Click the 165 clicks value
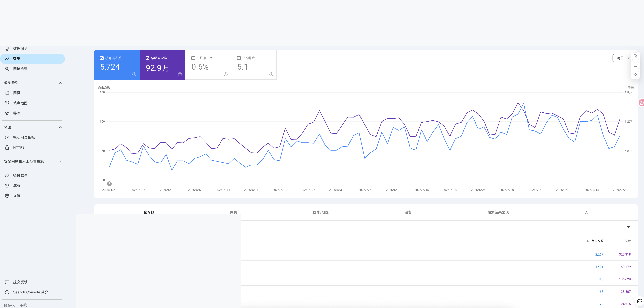 (600, 292)
